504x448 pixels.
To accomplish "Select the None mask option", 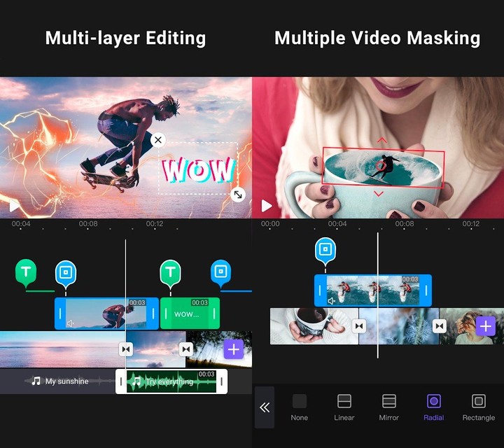I will [300, 406].
